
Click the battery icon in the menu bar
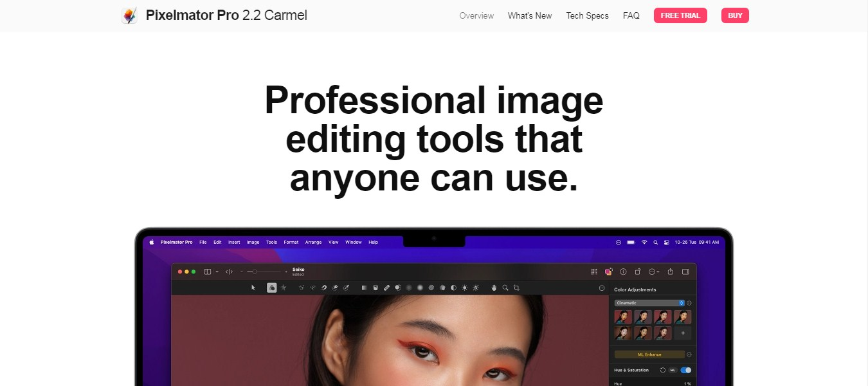(x=631, y=243)
